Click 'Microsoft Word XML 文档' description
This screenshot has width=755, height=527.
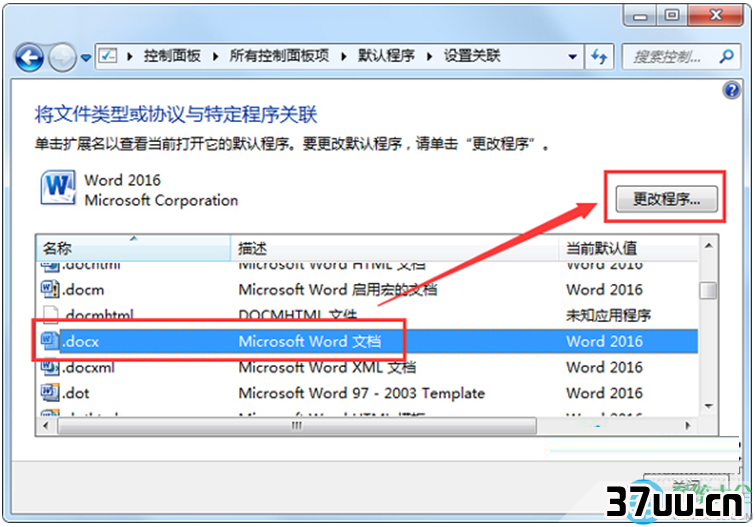pyautogui.click(x=327, y=367)
